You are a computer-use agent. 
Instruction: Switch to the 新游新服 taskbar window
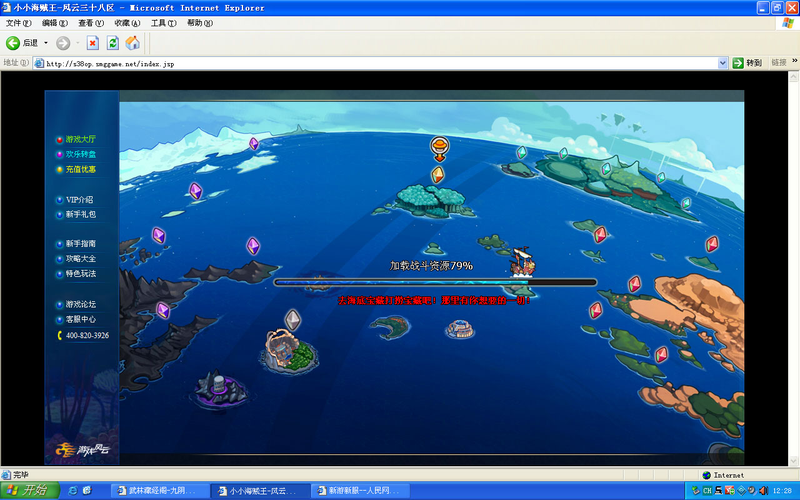coord(358,491)
